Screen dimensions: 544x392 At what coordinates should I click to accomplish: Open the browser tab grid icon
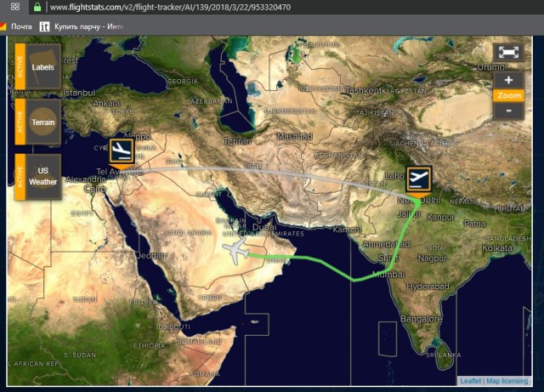coord(14,7)
